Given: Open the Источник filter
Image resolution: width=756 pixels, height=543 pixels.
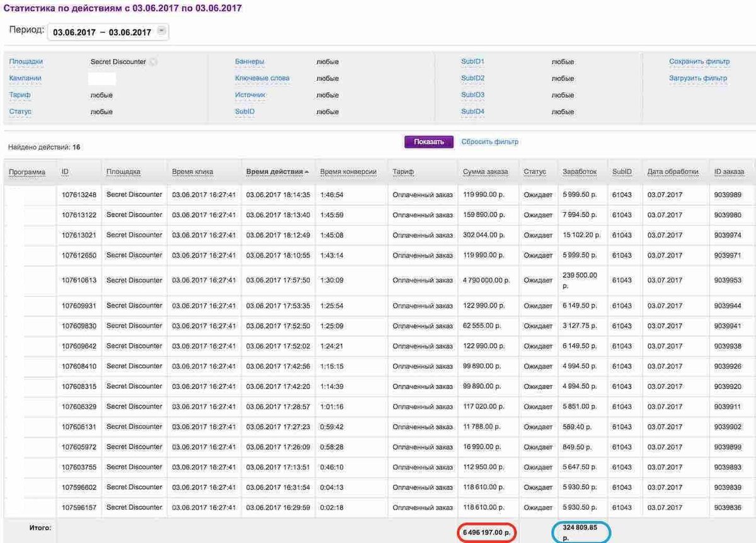Looking at the screenshot, I should point(250,95).
